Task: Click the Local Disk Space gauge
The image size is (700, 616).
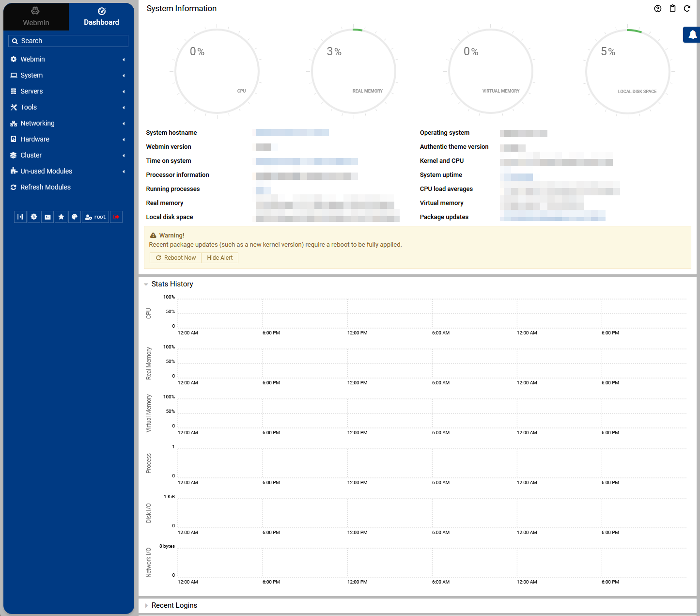Action: 628,72
